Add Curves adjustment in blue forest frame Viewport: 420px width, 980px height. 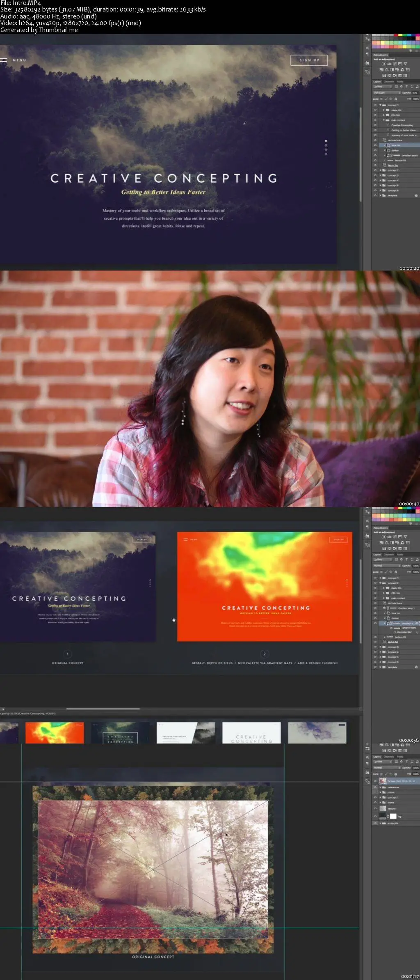click(395, 64)
